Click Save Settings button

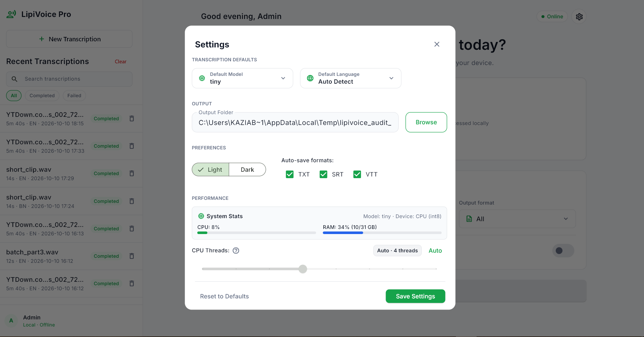[415, 296]
